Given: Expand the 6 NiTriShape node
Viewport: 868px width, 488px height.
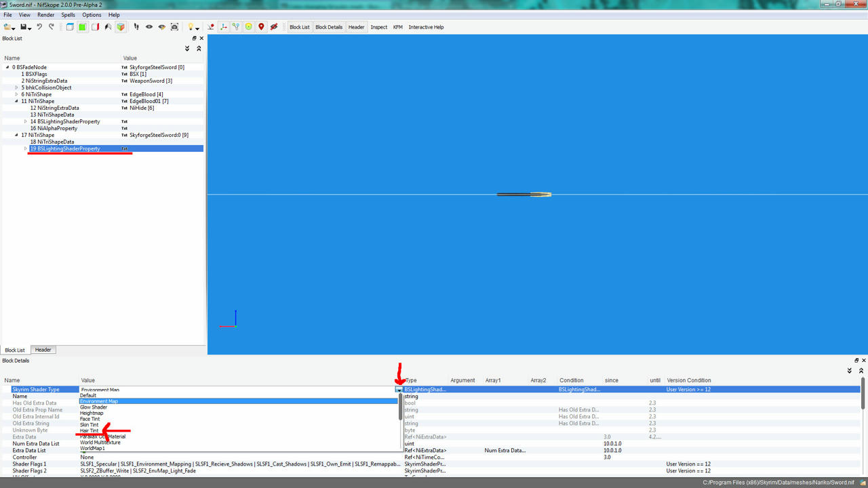Looking at the screenshot, I should tap(16, 94).
